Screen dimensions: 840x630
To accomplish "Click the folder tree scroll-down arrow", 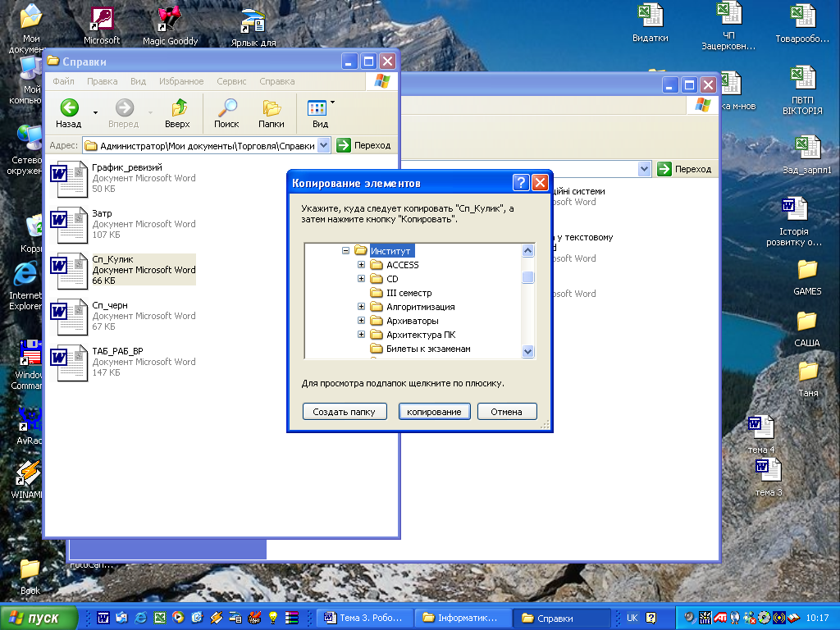I will 527,351.
